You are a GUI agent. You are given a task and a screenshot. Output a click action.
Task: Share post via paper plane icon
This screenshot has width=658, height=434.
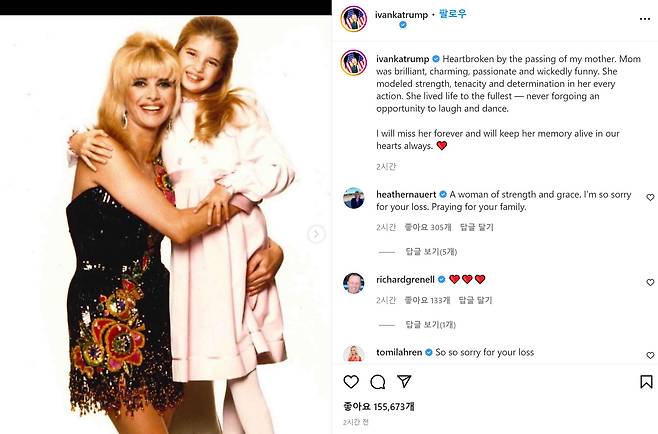coord(404,381)
